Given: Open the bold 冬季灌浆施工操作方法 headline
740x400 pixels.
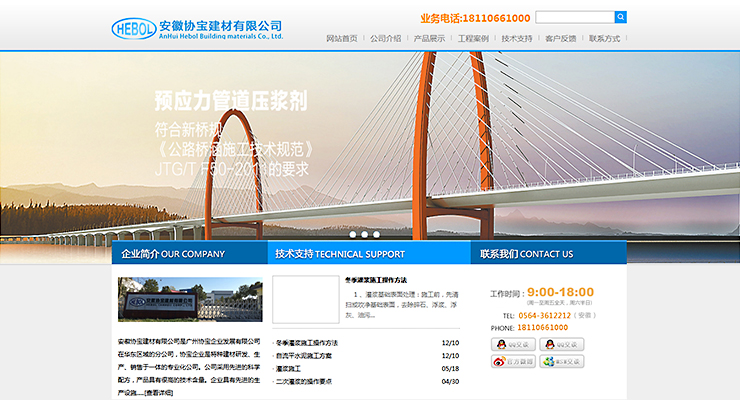Looking at the screenshot, I should click(x=376, y=280).
